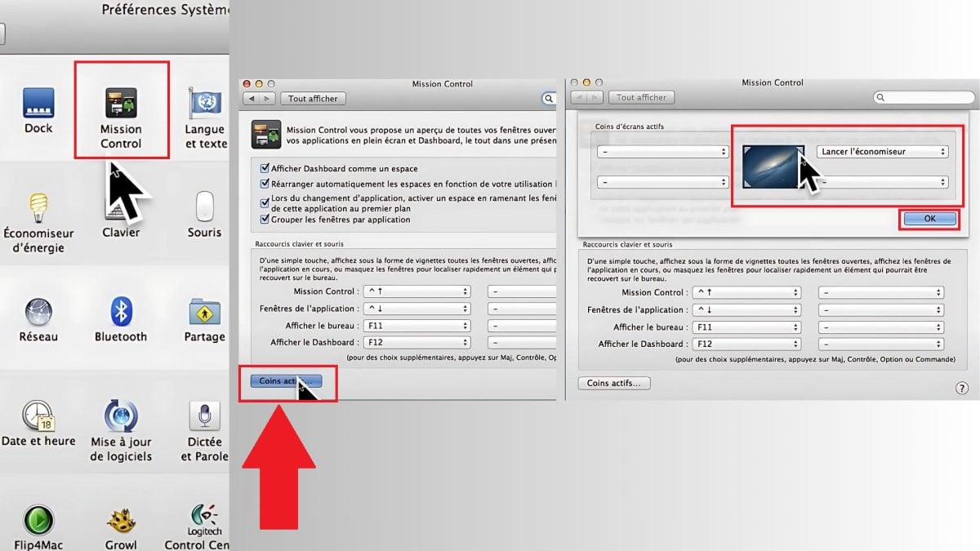Open Fenêtres de l'application dropdown, middle window

417,309
